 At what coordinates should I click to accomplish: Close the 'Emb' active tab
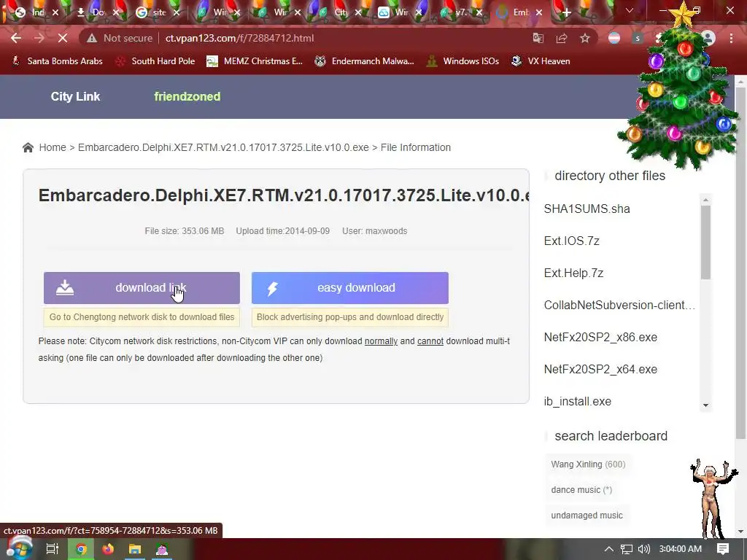coord(539,13)
